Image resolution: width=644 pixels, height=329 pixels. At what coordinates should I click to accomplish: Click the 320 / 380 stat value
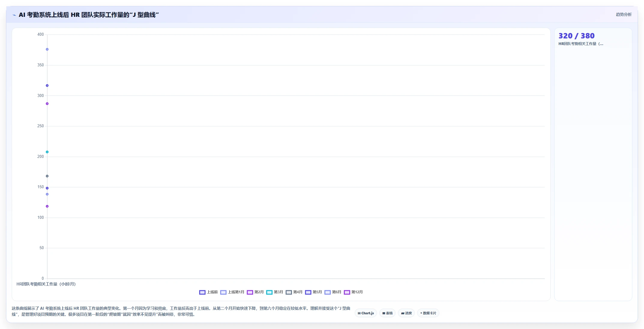coord(576,36)
